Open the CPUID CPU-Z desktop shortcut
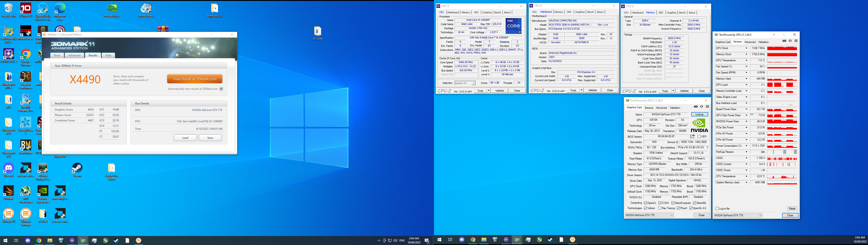The height and width of the screenshot is (245, 868). click(x=8, y=56)
